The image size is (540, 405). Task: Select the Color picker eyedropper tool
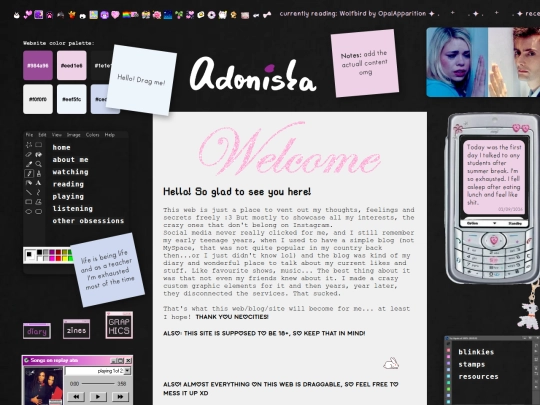click(x=29, y=164)
